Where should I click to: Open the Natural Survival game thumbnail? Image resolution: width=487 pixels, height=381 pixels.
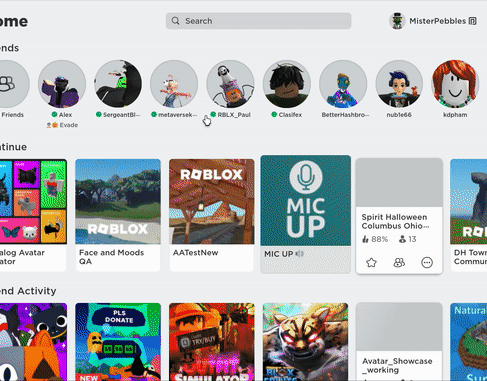(468, 342)
